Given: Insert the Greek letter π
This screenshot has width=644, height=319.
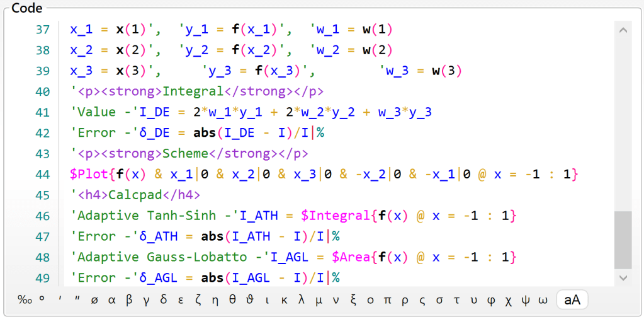Looking at the screenshot, I should coord(387,301).
